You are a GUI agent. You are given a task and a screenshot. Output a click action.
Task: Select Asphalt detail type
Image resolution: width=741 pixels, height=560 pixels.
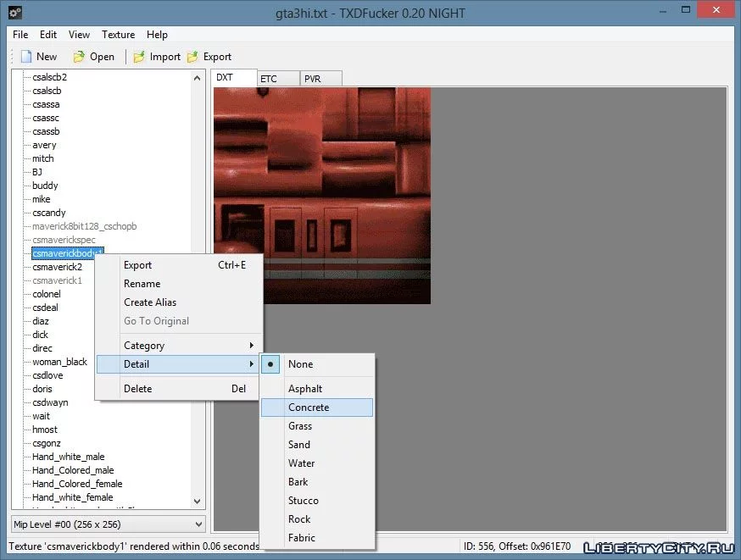(x=317, y=389)
